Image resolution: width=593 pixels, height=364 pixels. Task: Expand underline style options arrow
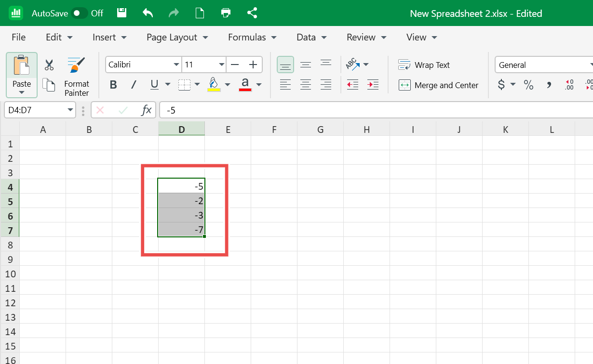click(168, 85)
